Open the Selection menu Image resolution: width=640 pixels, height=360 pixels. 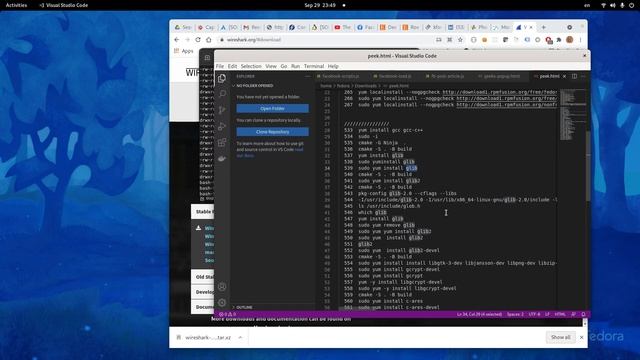[x=251, y=66]
